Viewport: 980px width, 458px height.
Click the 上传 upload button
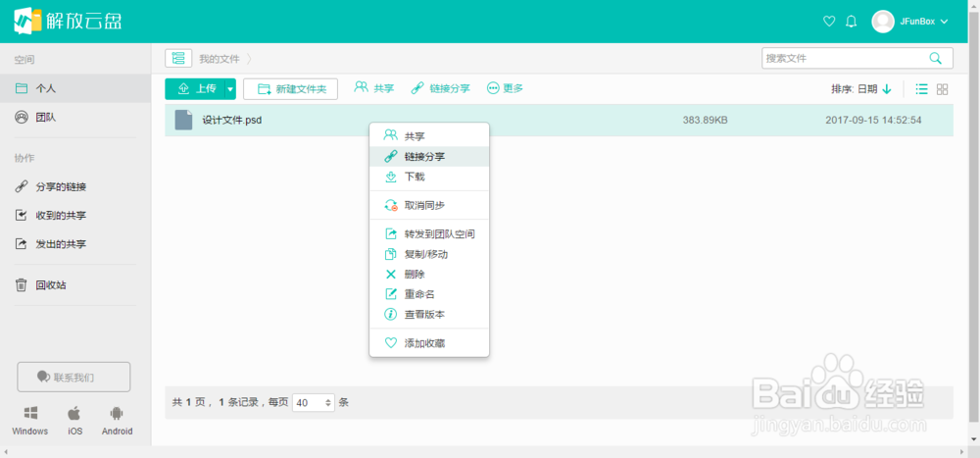pos(195,89)
